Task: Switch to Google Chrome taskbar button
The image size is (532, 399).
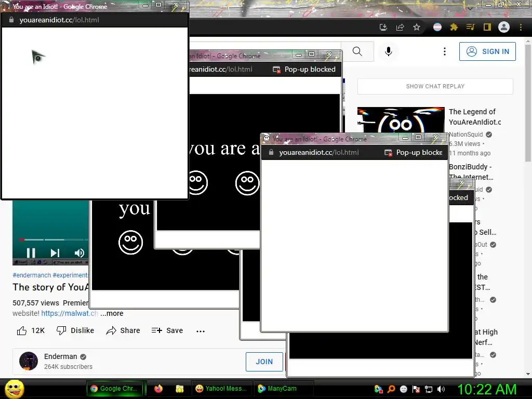Action: point(114,389)
